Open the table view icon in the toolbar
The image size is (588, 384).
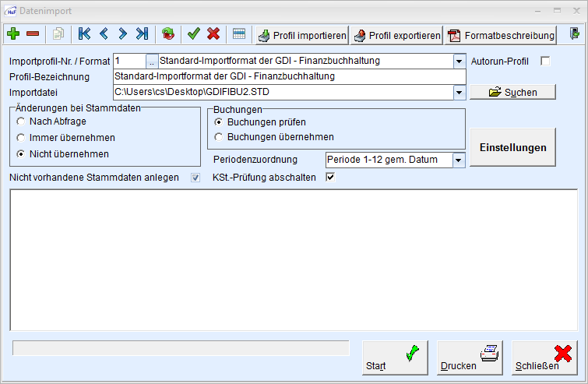(239, 33)
